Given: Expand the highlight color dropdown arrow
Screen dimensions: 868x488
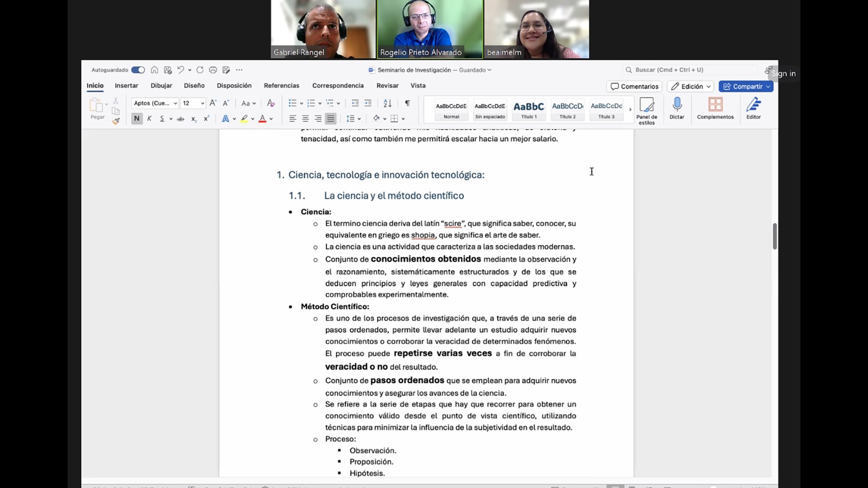Looking at the screenshot, I should [x=253, y=119].
